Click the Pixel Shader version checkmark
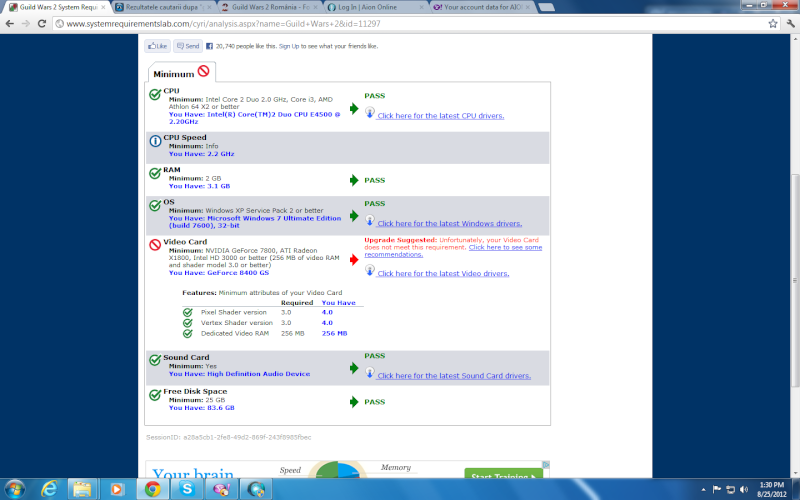800x500 pixels. (x=188, y=312)
